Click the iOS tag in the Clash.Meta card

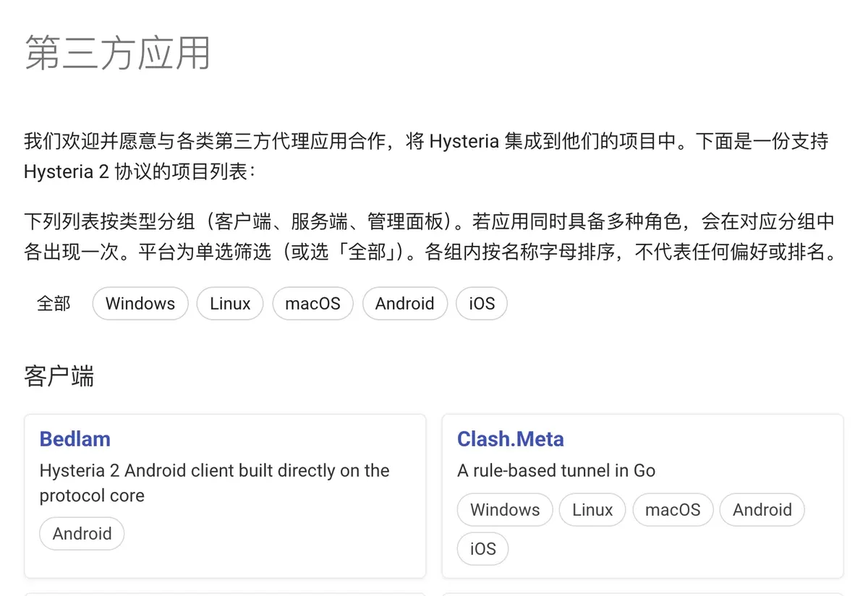[482, 548]
